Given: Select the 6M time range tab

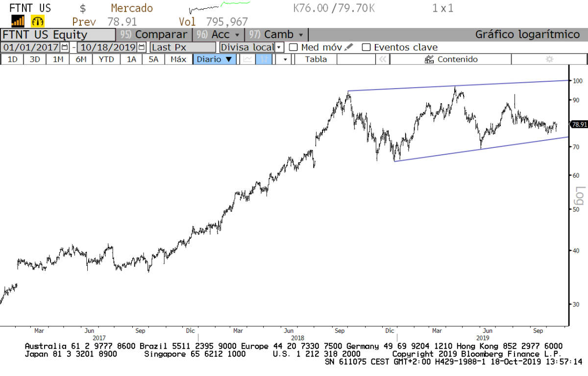Looking at the screenshot, I should pos(81,59).
